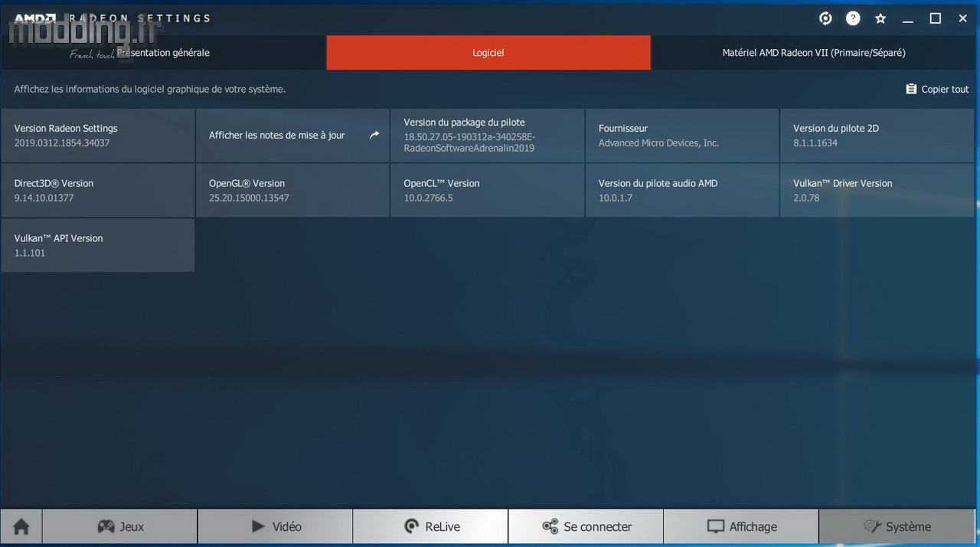Click the 10.0.2766.5 value

(x=429, y=198)
